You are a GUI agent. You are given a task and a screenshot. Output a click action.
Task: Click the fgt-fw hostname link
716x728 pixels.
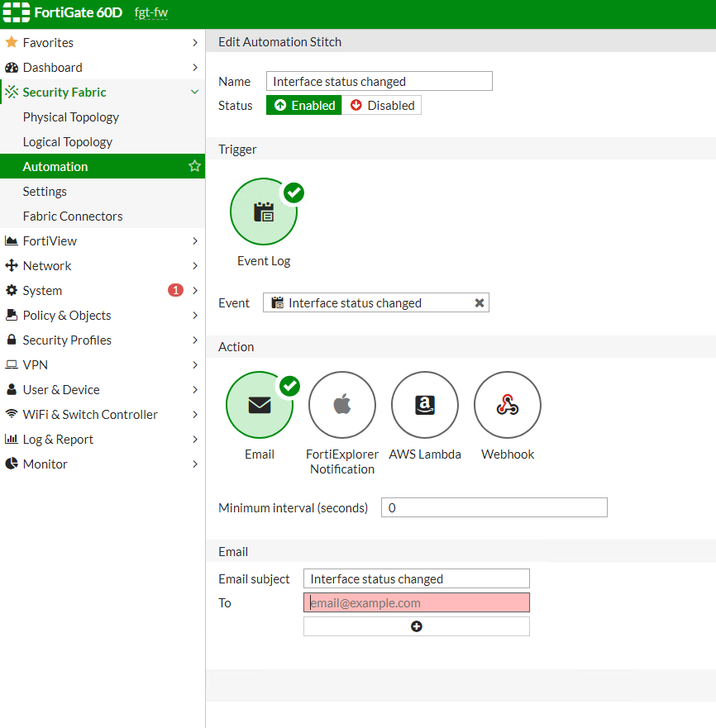[x=150, y=14]
